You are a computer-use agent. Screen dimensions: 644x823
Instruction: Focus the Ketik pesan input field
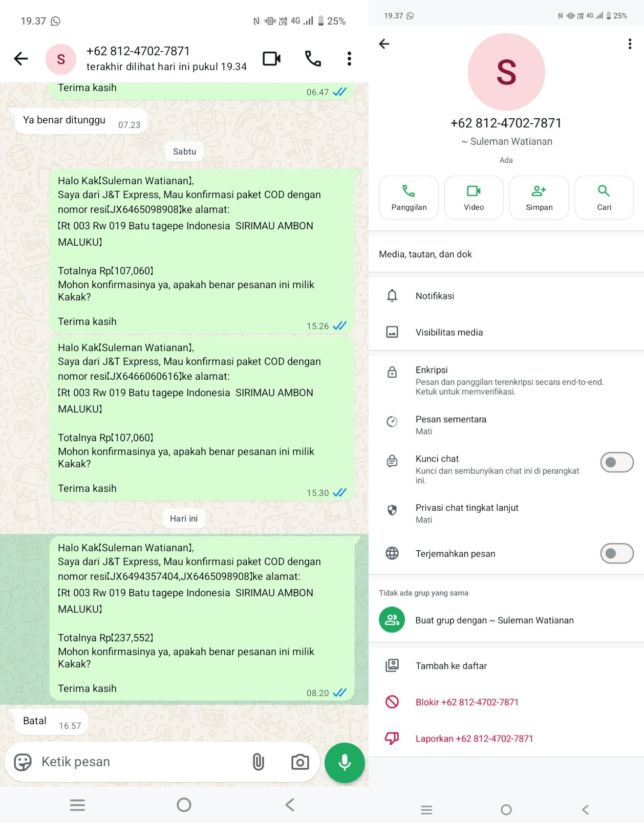click(x=143, y=762)
